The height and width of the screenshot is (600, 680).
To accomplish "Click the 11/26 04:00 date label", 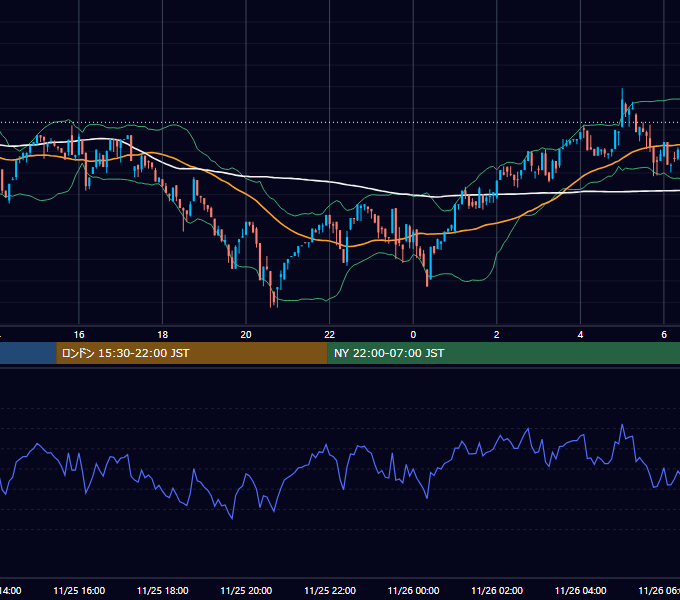I will click(x=581, y=590).
